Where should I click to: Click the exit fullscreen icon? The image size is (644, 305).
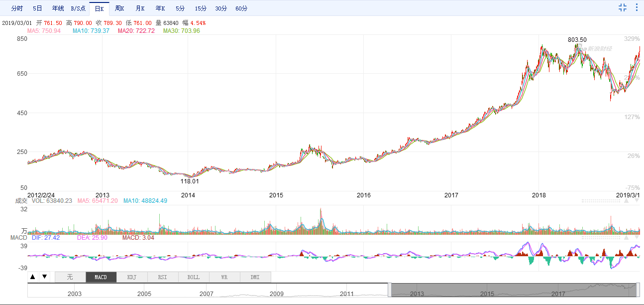(x=622, y=7)
